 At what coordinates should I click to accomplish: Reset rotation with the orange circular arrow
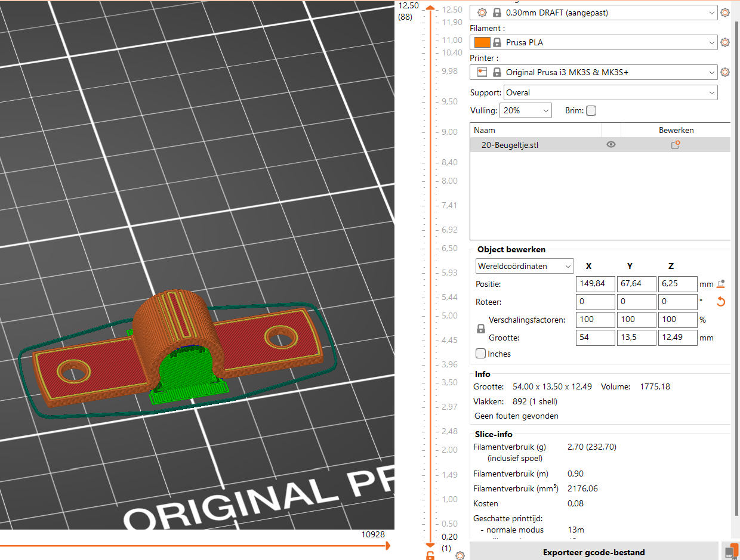pos(721,302)
